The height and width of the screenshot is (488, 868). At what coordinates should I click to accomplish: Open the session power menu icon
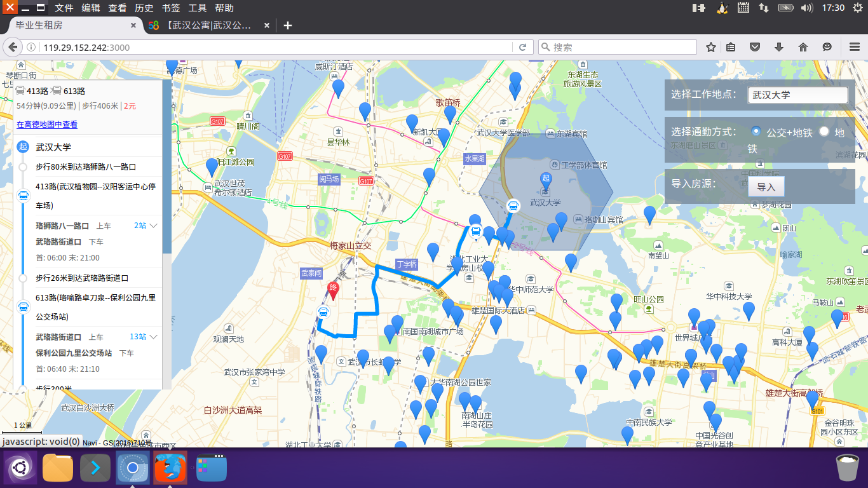(x=859, y=8)
